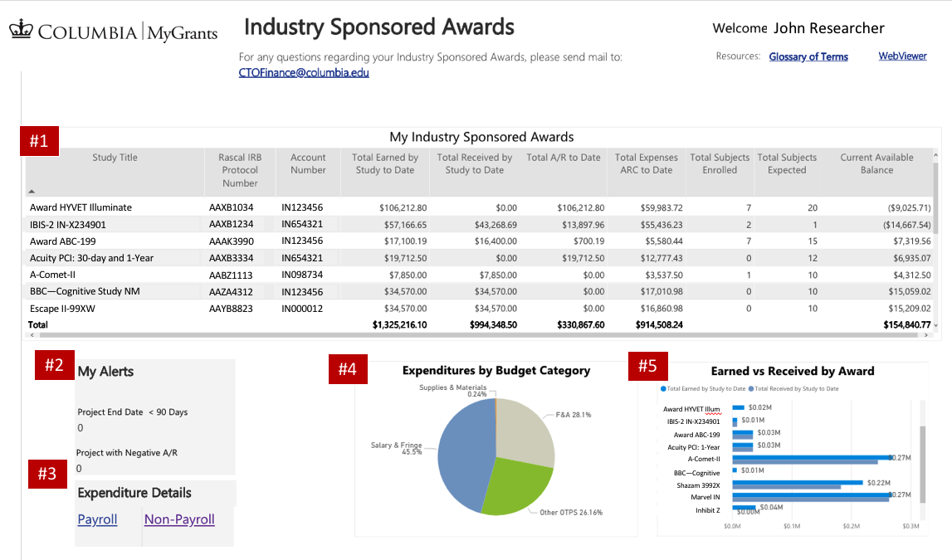Sort by Total Received by Study header
The height and width of the screenshot is (560, 952).
point(474,163)
